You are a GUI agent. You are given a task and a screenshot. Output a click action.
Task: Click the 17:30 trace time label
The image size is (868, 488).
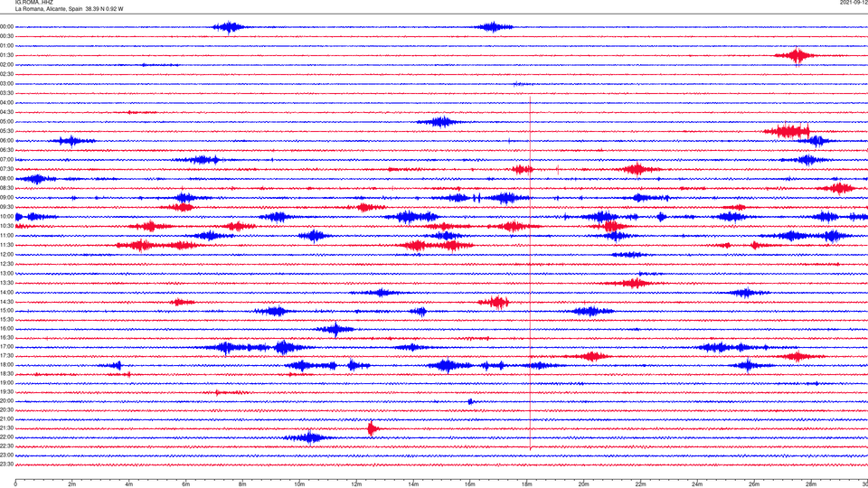click(6, 356)
